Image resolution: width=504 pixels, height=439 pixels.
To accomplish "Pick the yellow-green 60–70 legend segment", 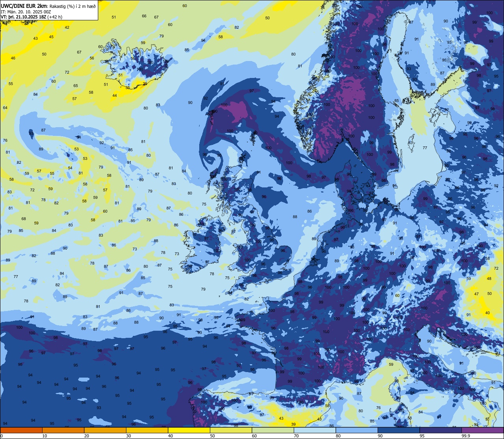I will [x=273, y=430].
